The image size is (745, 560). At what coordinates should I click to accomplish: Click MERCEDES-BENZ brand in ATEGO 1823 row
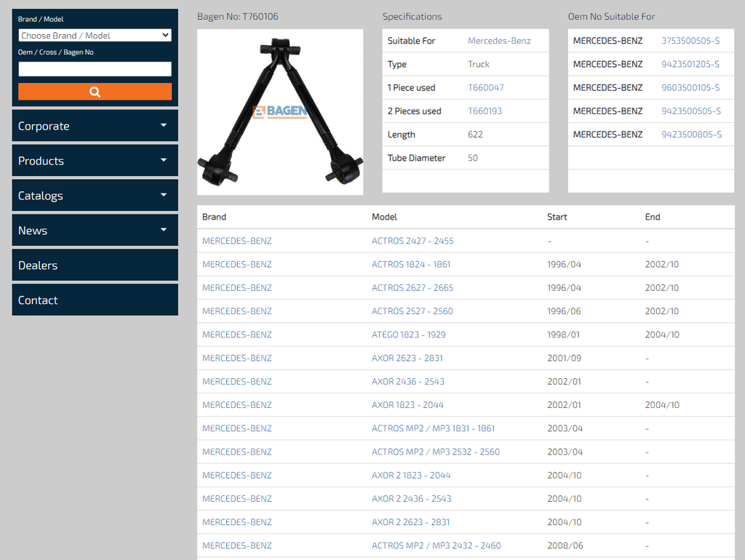click(237, 335)
